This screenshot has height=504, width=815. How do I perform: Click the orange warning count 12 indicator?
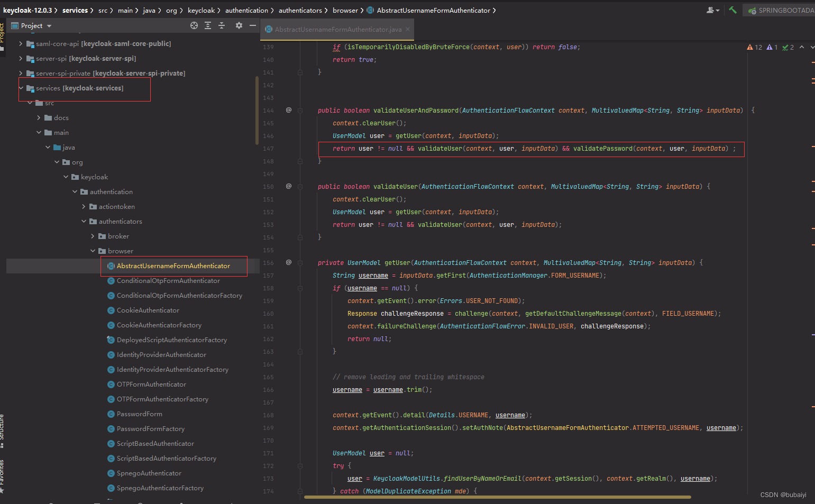tap(754, 47)
